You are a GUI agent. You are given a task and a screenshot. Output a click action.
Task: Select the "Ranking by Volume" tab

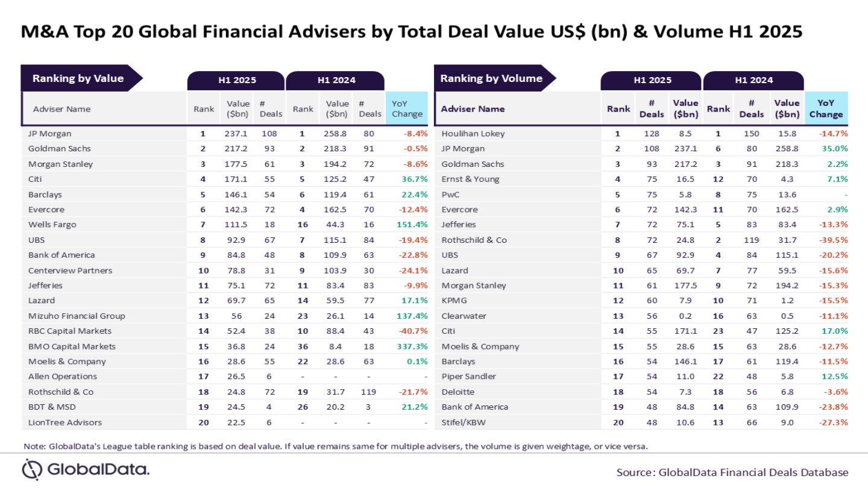coord(491,78)
